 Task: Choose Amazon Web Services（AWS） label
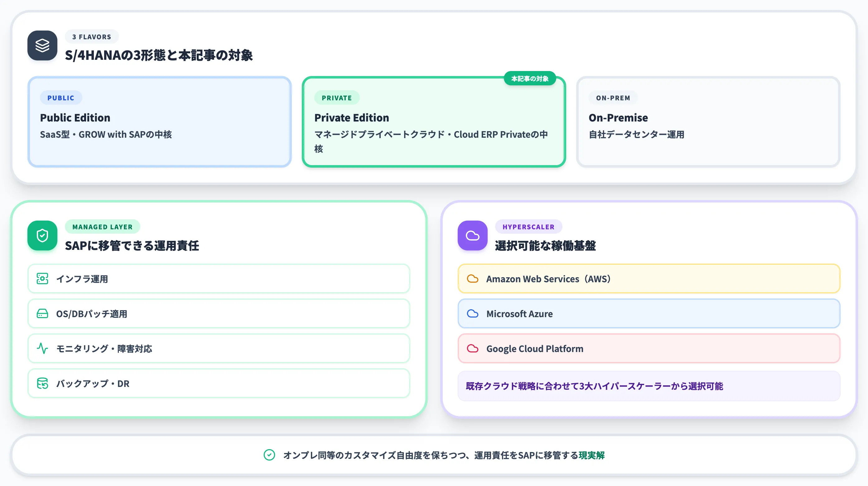(549, 279)
